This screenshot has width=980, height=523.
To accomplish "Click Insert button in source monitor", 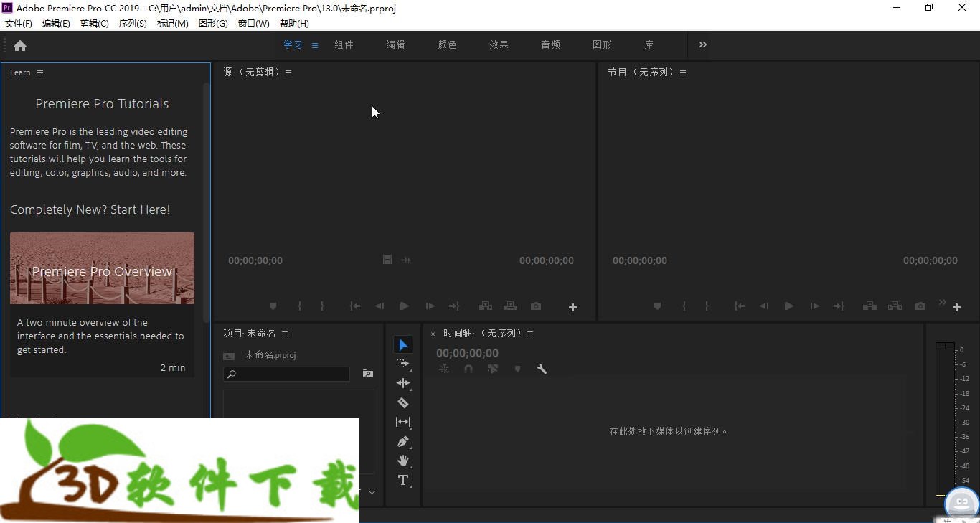I will click(x=486, y=306).
